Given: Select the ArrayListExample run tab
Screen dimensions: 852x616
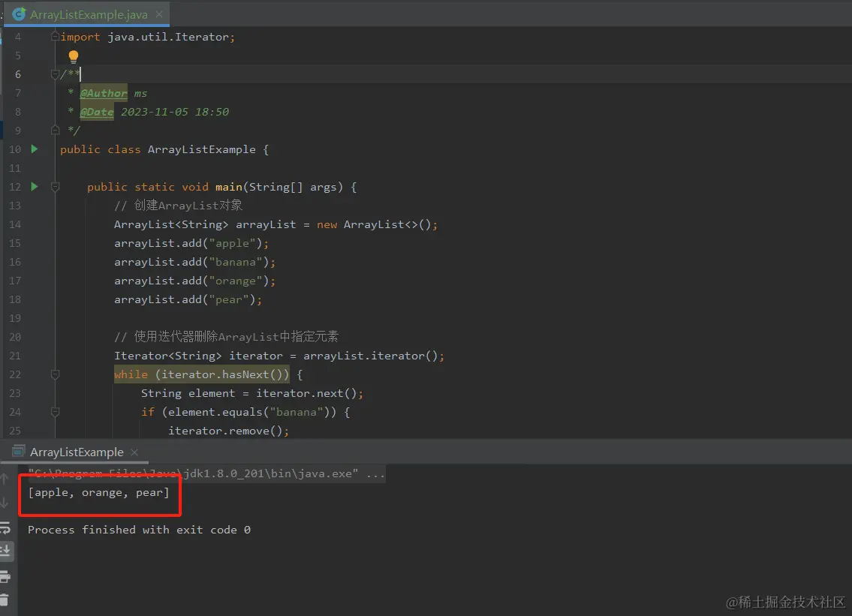Looking at the screenshot, I should click(x=77, y=452).
